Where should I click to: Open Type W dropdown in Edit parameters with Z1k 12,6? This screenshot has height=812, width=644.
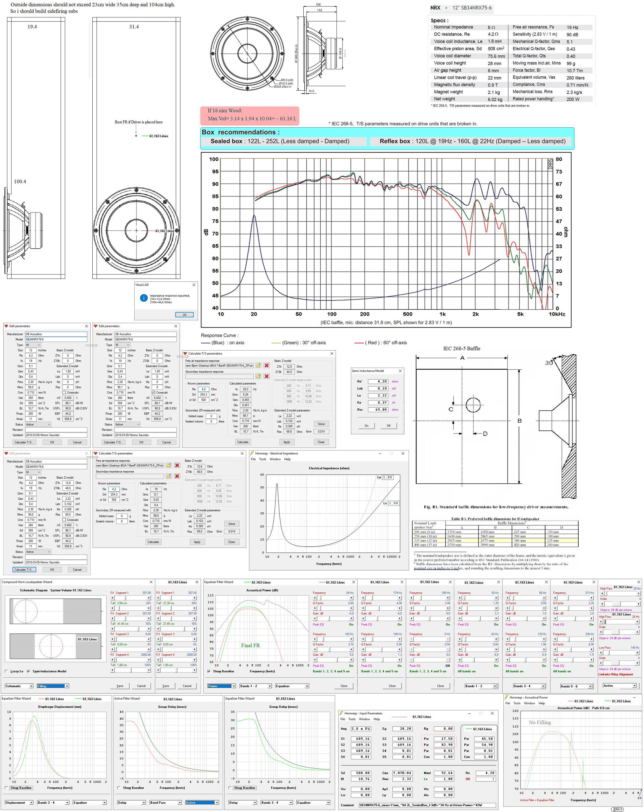33,472
